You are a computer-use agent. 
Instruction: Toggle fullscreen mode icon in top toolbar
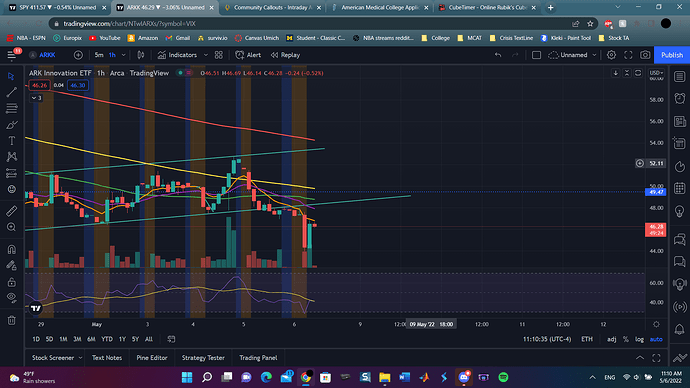pyautogui.click(x=628, y=55)
